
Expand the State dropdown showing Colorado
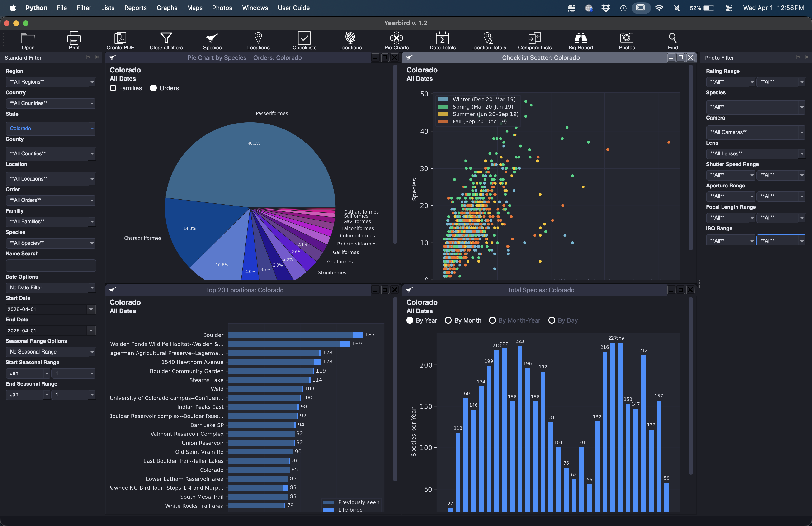click(51, 128)
